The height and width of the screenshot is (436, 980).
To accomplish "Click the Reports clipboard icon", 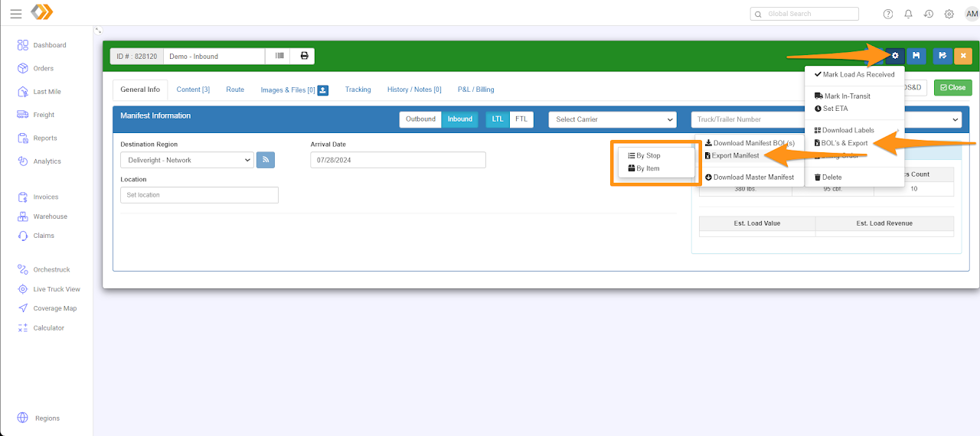I will click(x=23, y=138).
